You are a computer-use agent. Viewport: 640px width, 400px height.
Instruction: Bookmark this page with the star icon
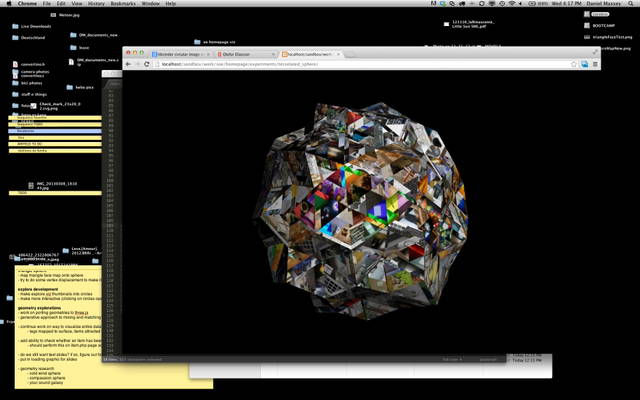point(573,64)
